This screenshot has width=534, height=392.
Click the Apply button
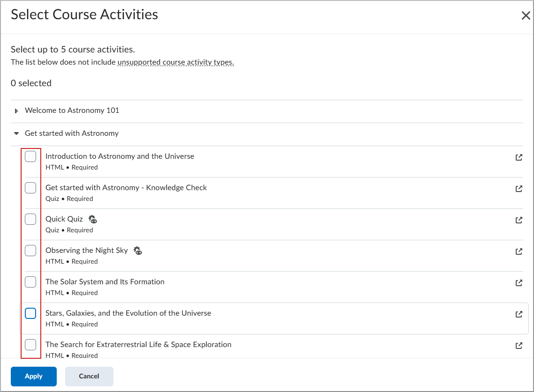(34, 377)
